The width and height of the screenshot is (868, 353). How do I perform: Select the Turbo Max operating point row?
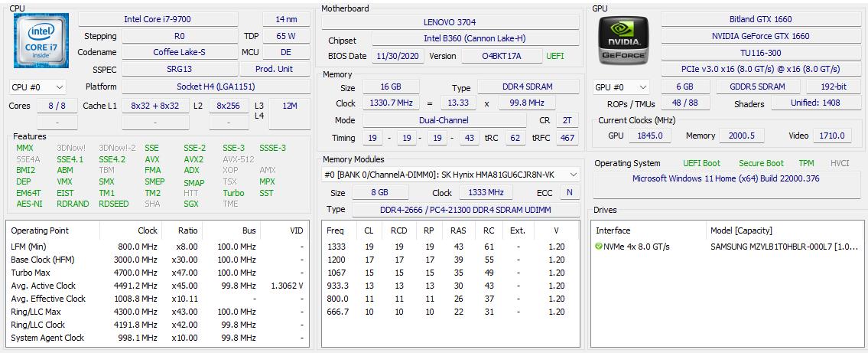[157, 273]
